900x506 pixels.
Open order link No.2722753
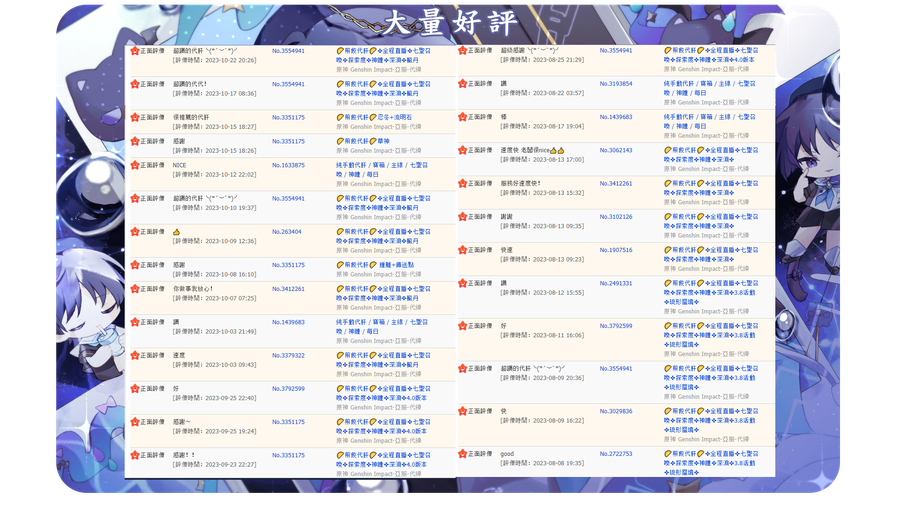616,454
